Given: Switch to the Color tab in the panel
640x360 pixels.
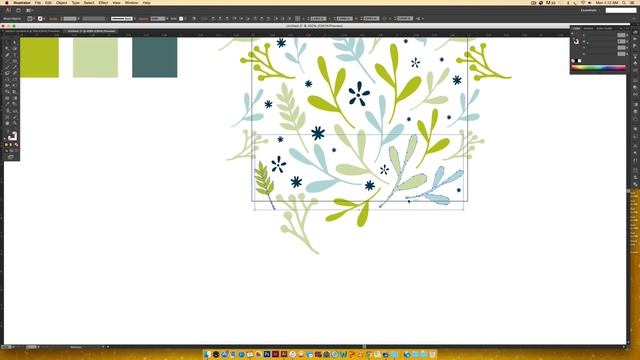Looking at the screenshot, I should 576,29.
